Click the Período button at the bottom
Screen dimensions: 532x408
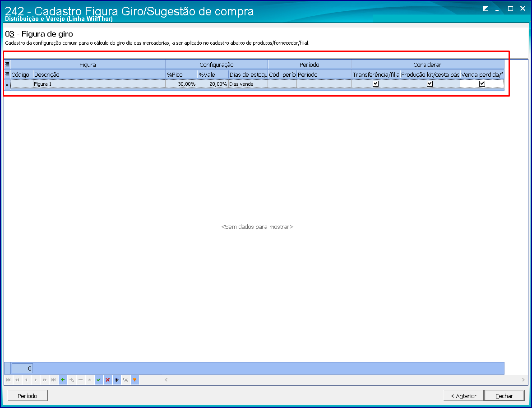(28, 396)
